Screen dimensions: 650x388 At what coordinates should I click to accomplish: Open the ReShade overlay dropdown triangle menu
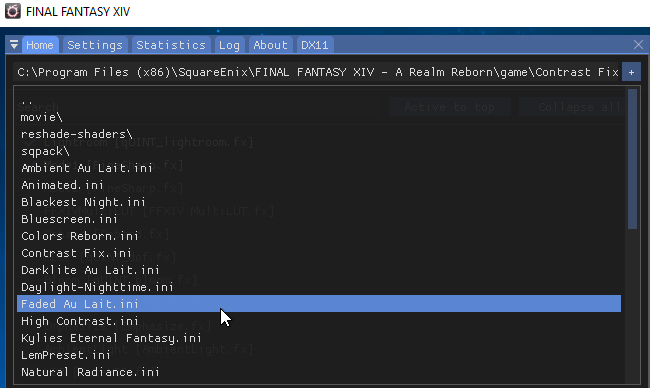(x=14, y=45)
